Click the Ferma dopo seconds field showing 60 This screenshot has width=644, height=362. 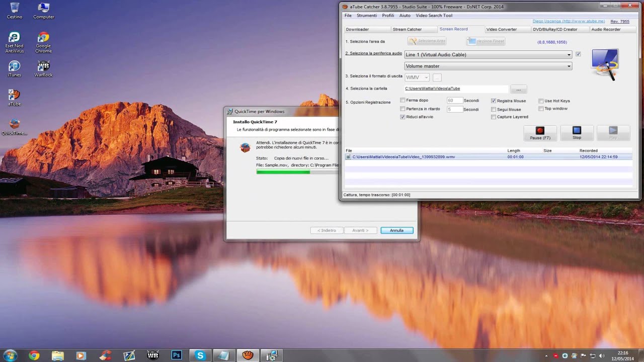[454, 100]
